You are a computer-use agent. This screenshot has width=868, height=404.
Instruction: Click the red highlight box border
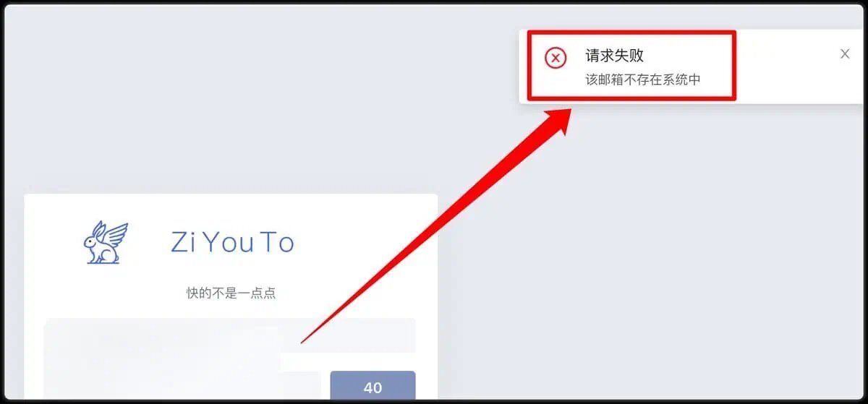pyautogui.click(x=631, y=33)
